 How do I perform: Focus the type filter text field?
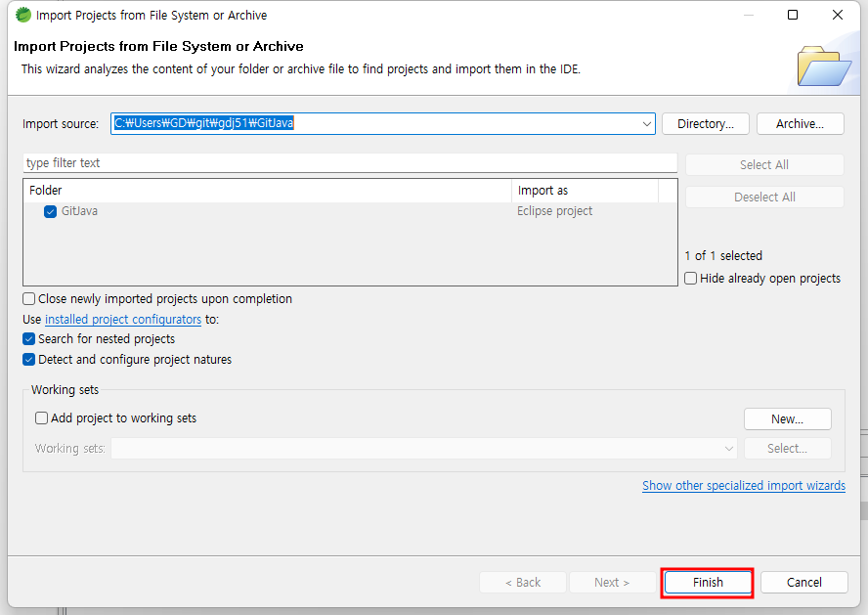pyautogui.click(x=350, y=162)
